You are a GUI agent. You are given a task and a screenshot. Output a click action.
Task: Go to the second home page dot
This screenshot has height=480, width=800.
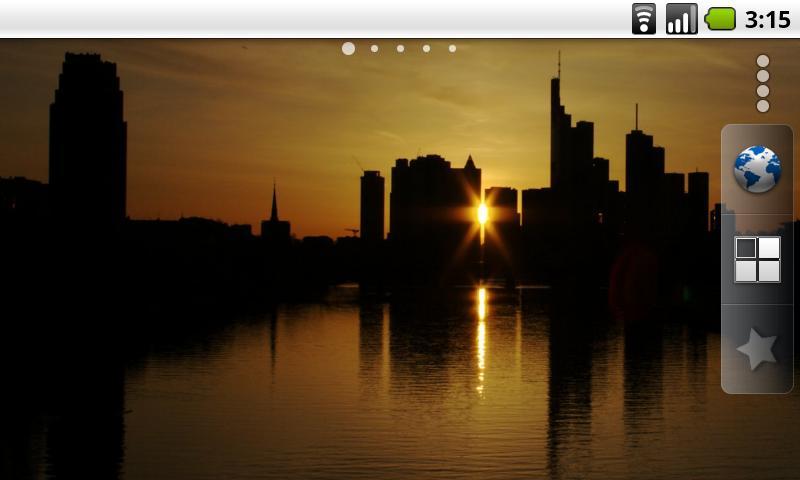tap(374, 48)
